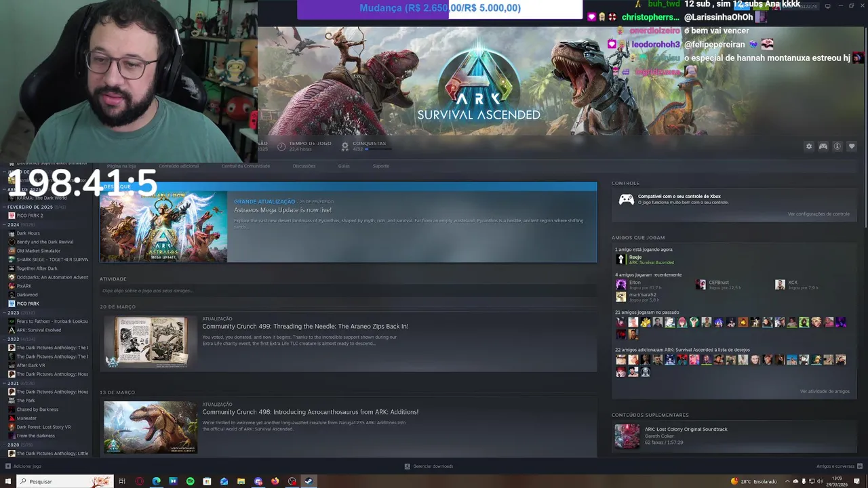The width and height of the screenshot is (868, 488).
Task: Open the Conteúdo adicional tab
Action: pyautogui.click(x=179, y=166)
